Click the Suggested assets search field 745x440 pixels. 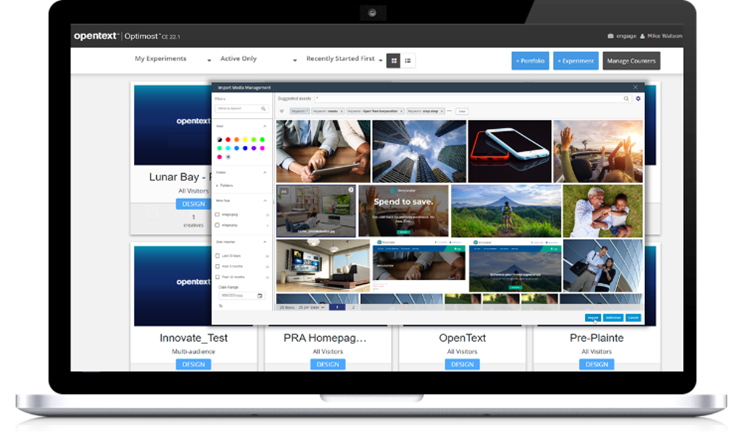[x=472, y=99]
